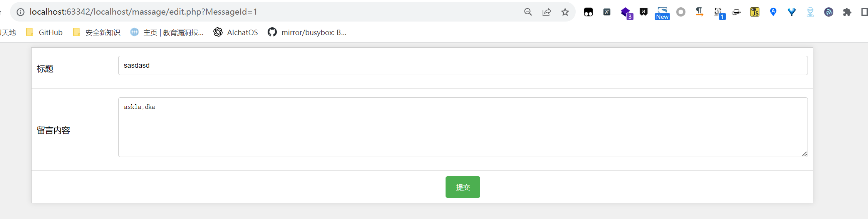Click the site information icon
This screenshot has width=868, height=219.
[x=20, y=12]
